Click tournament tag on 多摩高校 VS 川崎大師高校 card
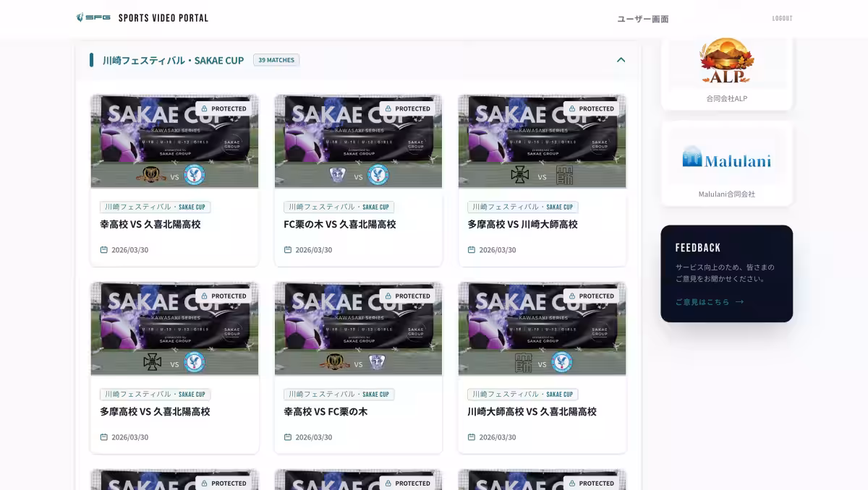This screenshot has height=490, width=868. pyautogui.click(x=522, y=207)
